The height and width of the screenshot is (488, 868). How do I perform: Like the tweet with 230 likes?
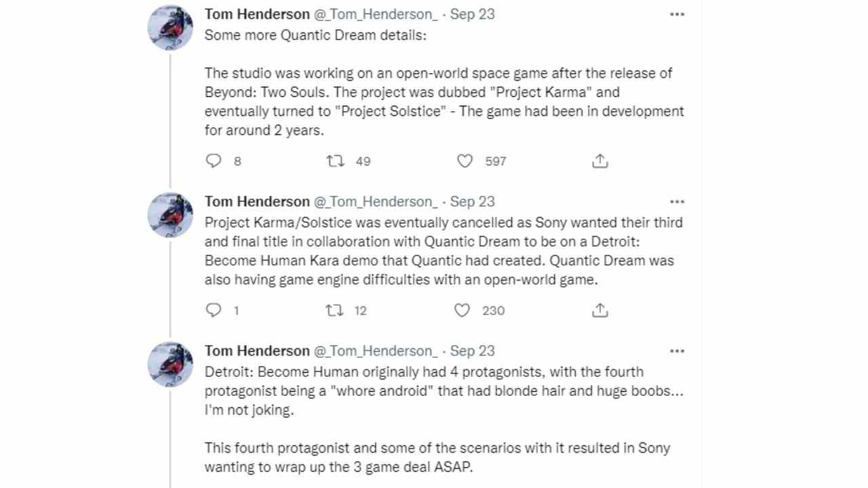point(462,310)
